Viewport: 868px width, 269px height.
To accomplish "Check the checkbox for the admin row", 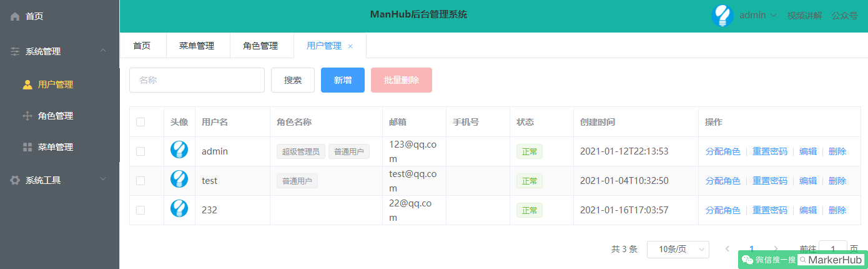I will [141, 151].
